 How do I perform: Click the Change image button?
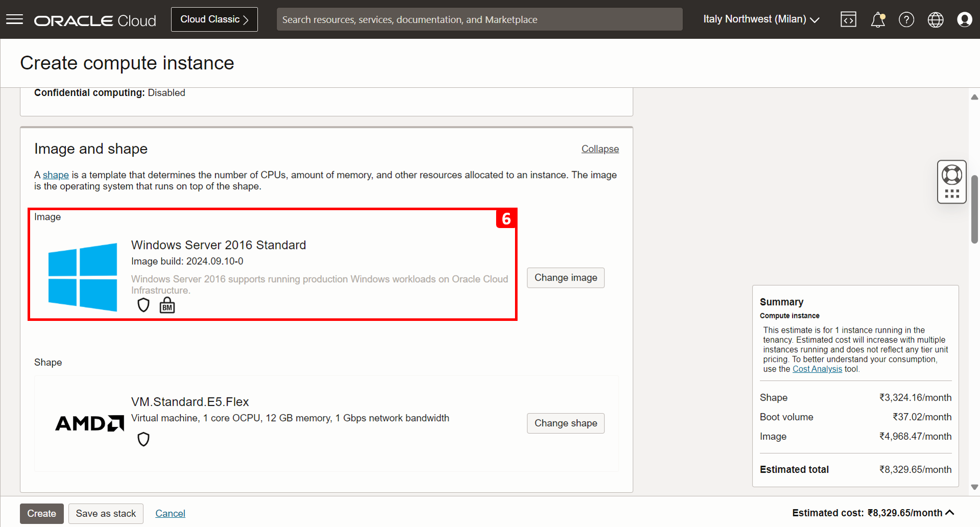coord(566,278)
